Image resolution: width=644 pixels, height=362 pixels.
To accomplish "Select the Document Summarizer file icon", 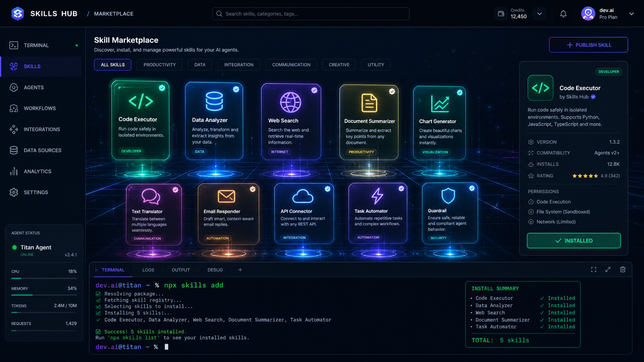I will coord(369,103).
